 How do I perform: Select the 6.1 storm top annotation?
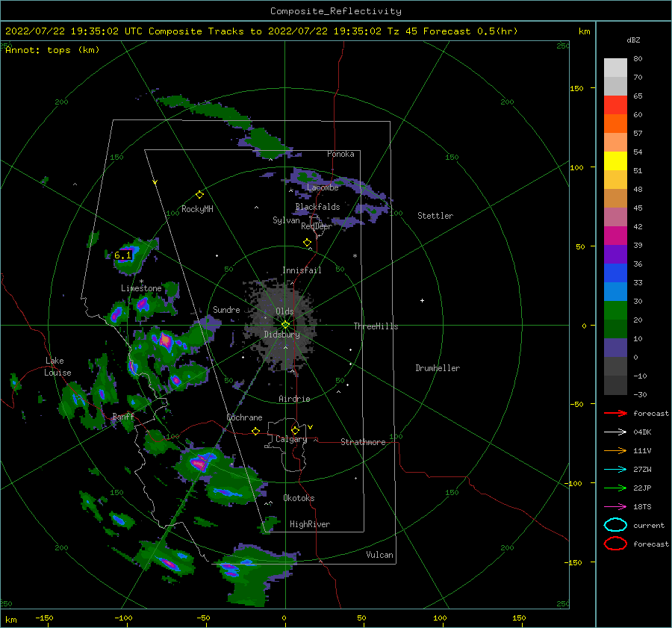tap(122, 255)
